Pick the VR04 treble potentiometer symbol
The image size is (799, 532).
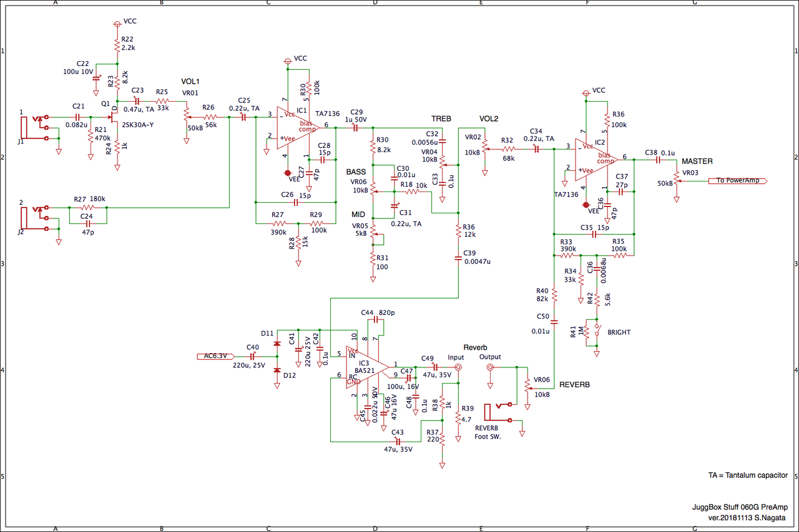tap(443, 161)
